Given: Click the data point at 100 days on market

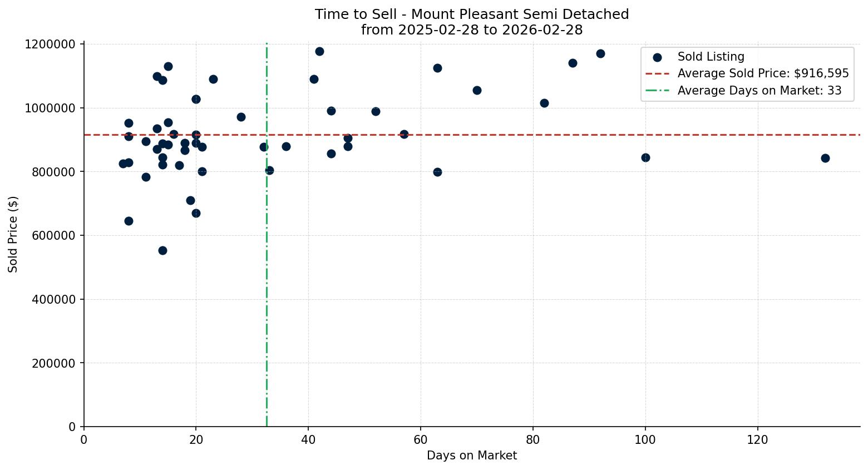Looking at the screenshot, I should click(x=645, y=157).
